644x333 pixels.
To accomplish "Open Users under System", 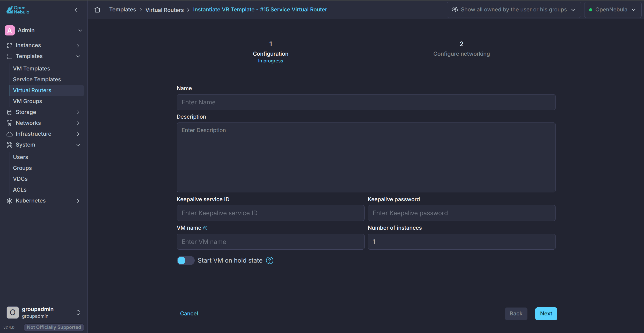I will click(20, 157).
